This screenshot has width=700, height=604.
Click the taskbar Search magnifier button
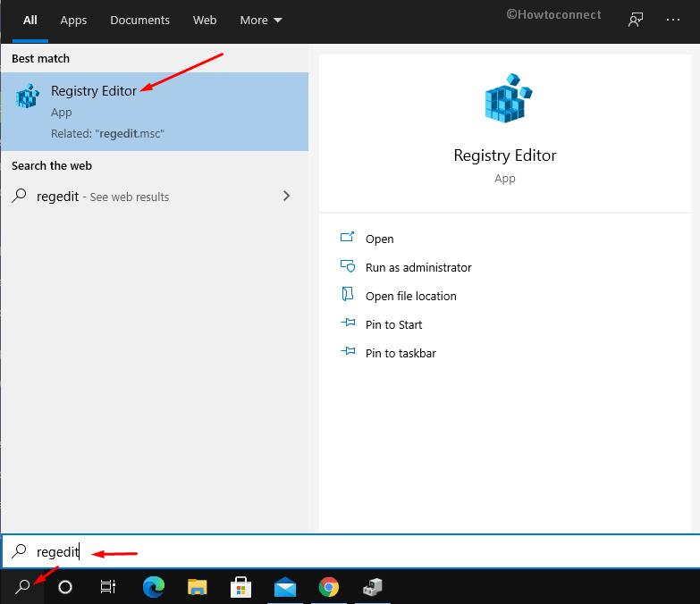click(22, 587)
